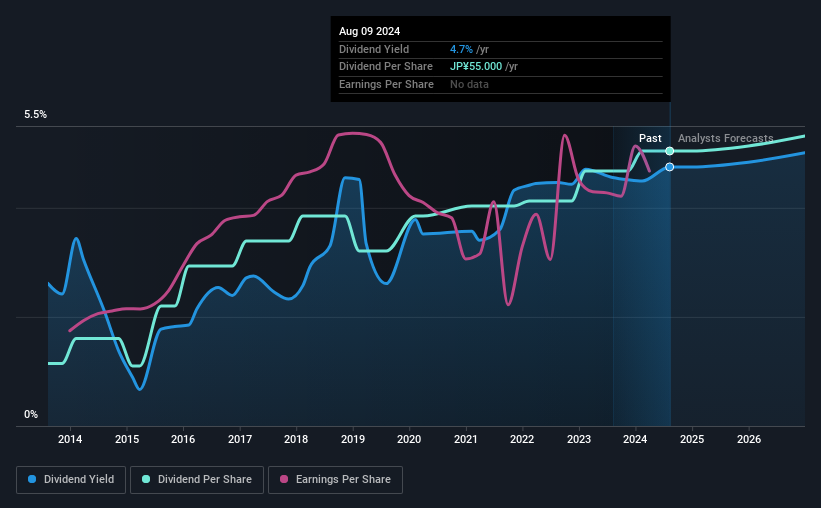
Task: Click the tooltip Earnings Per Share row label
Action: click(386, 84)
